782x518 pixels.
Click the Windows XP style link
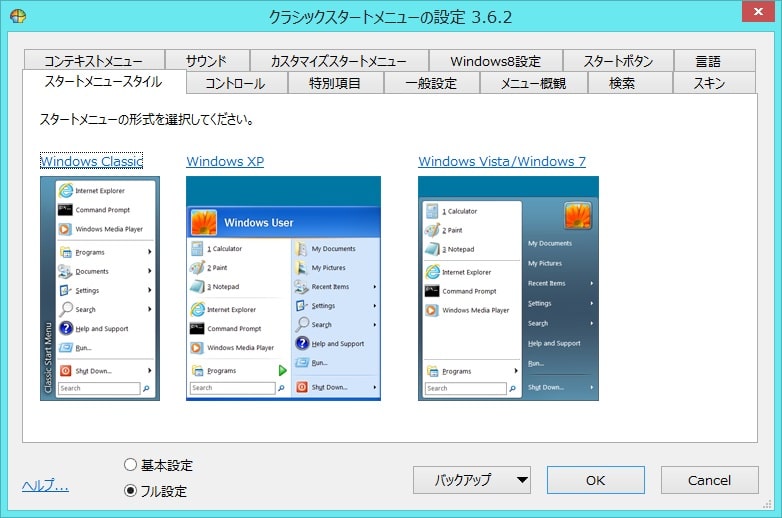(x=225, y=161)
